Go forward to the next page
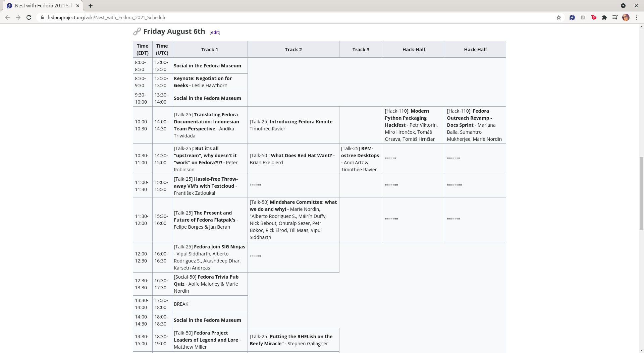644x353 pixels. [x=18, y=17]
